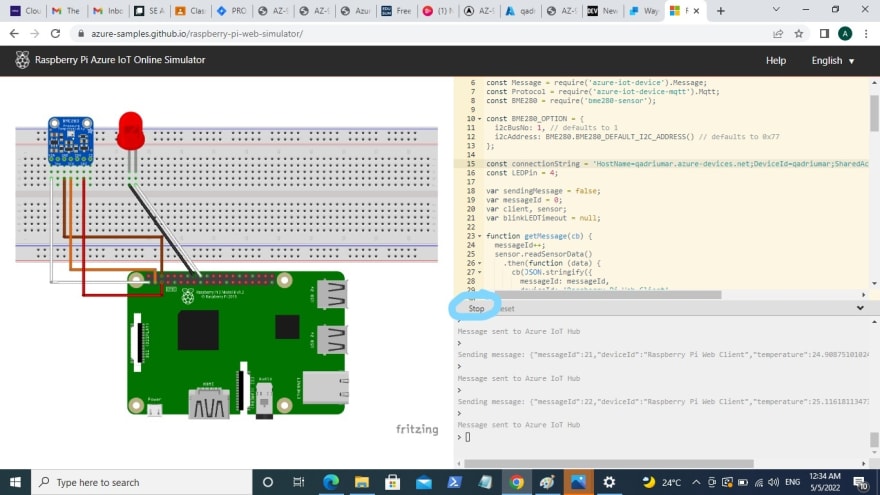The height and width of the screenshot is (495, 880).
Task: Switch to the 'Free' browser tab
Action: pyautogui.click(x=396, y=11)
